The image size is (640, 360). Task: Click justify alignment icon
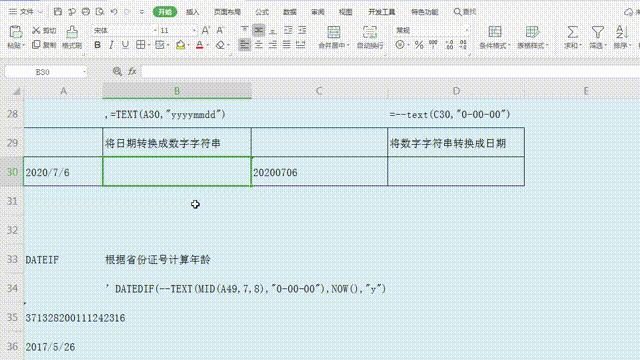(x=287, y=45)
